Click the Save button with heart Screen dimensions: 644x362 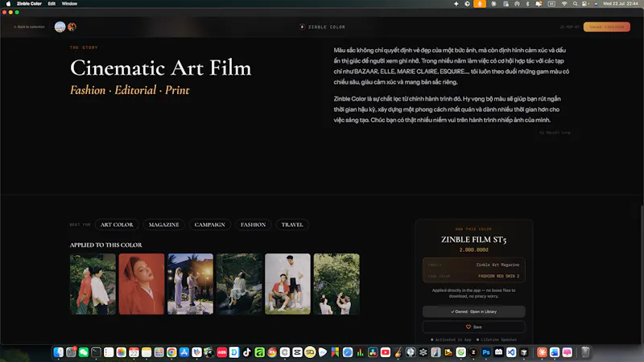tap(474, 327)
